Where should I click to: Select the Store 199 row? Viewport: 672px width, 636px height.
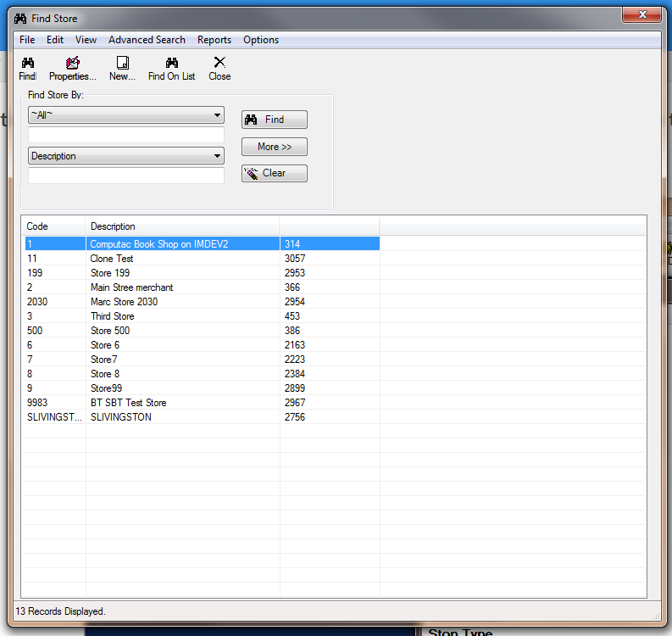coord(203,273)
